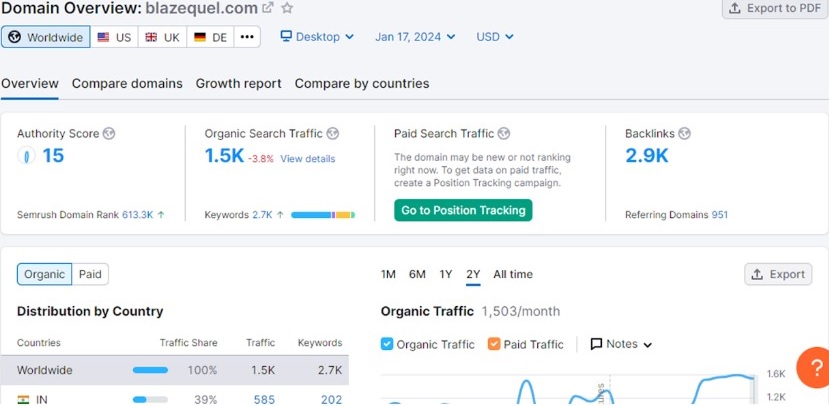The width and height of the screenshot is (829, 406).
Task: Open India keywords value 202
Action: (x=331, y=400)
